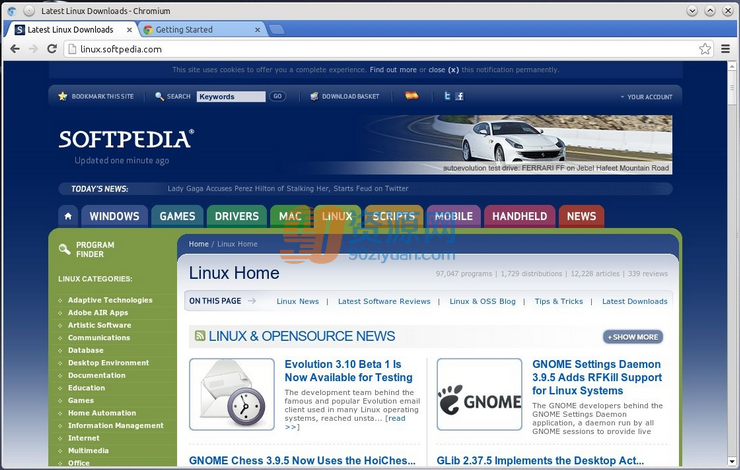Open the SCRIPTS section tab
The image size is (740, 470).
(x=394, y=216)
